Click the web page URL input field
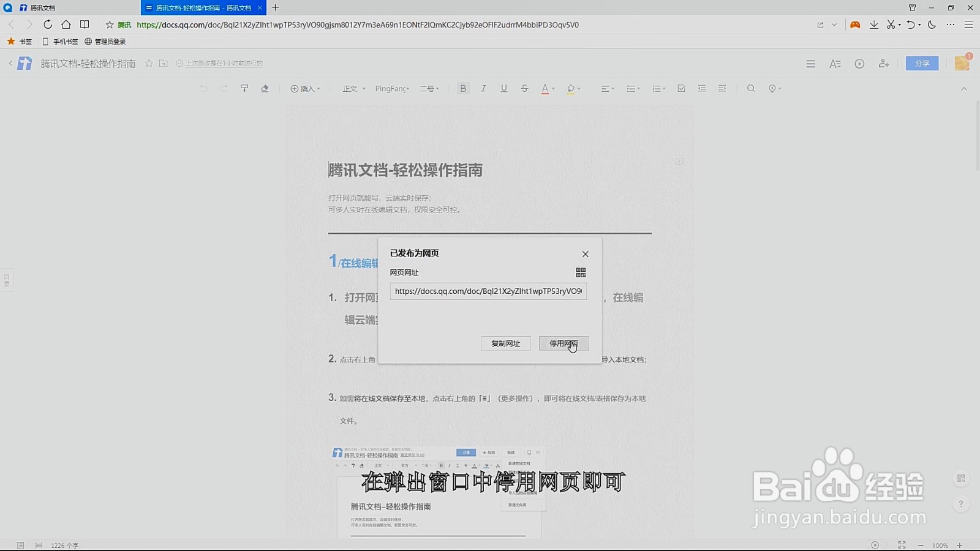The height and width of the screenshot is (551, 980). (x=488, y=291)
